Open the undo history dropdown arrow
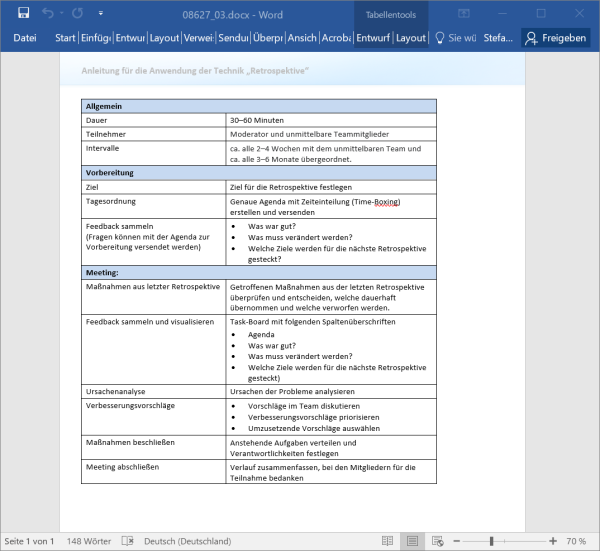 [x=60, y=14]
